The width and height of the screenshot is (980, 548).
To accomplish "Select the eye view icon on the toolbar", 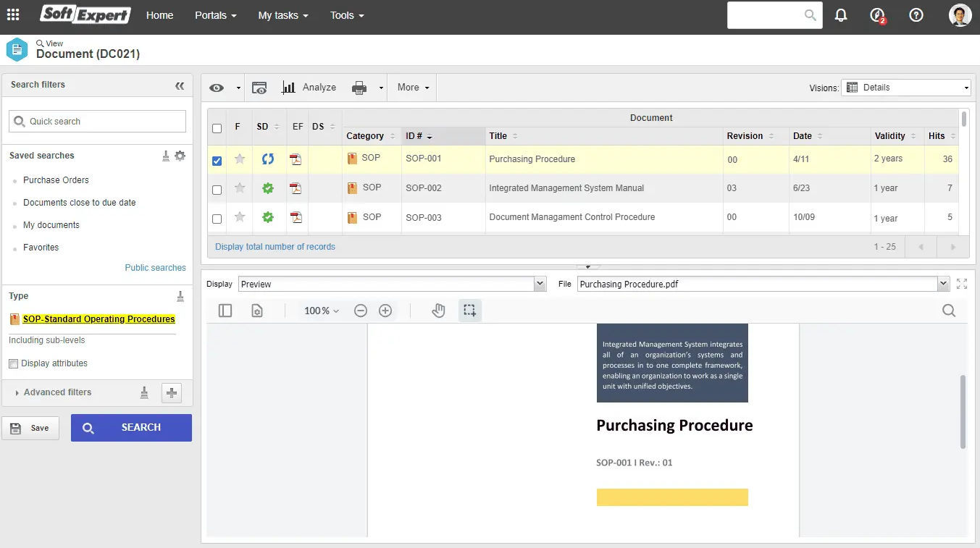I will click(215, 87).
